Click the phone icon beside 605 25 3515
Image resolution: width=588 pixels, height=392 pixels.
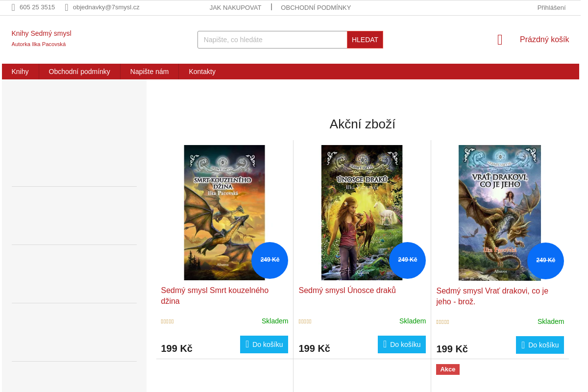13,7
